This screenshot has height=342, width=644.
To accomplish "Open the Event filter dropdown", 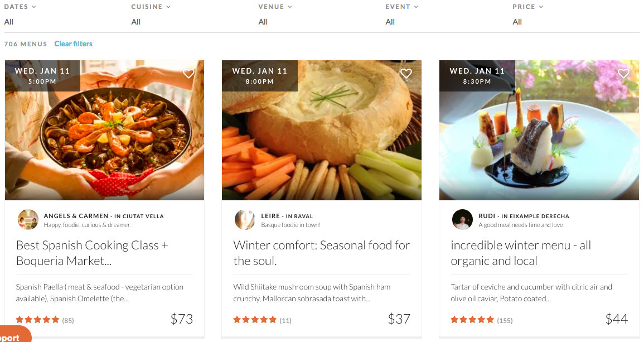I will 401,7.
